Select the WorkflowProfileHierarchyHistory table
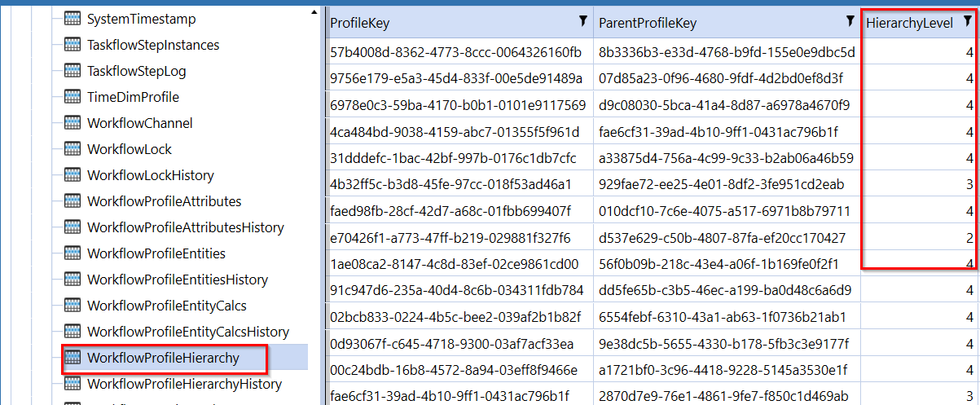Viewport: 980px width, 405px height. coord(184,384)
